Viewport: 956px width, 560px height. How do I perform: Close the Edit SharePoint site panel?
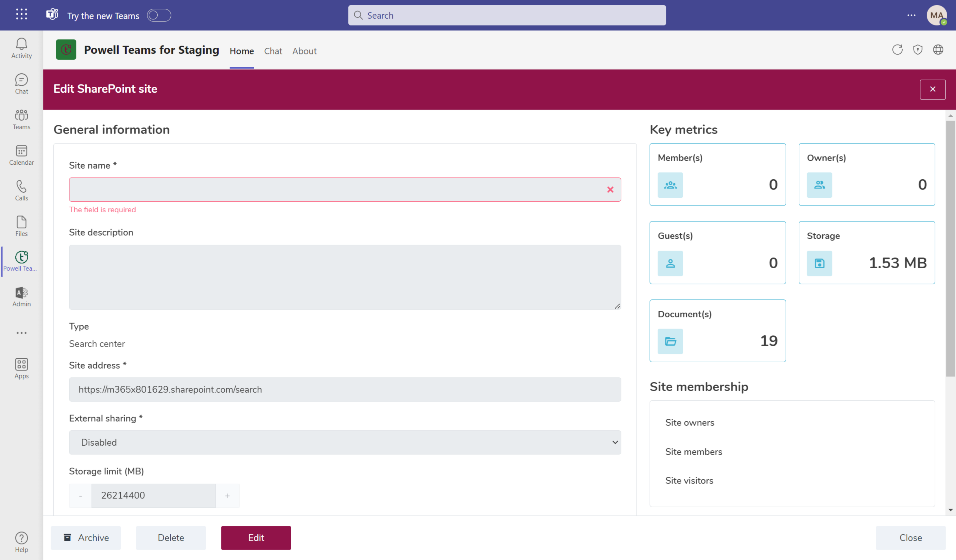click(x=933, y=89)
